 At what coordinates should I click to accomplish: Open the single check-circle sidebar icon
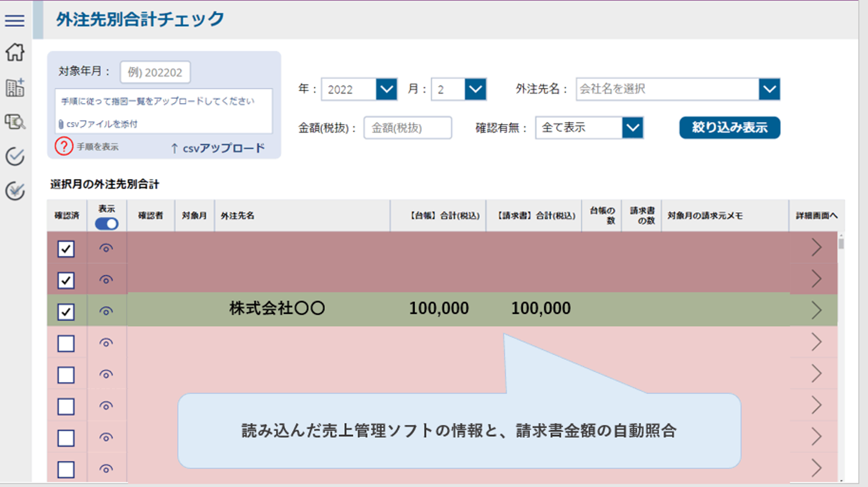pos(14,157)
